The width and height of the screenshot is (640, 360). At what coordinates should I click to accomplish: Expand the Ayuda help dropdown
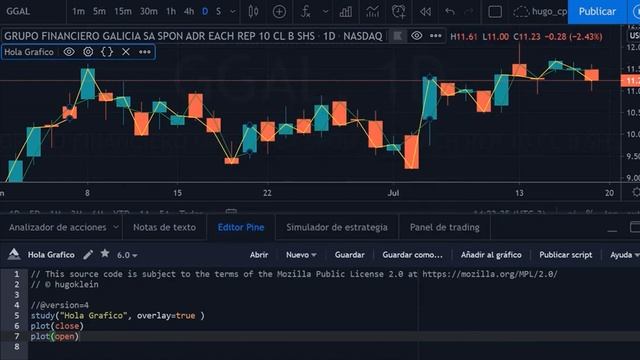click(x=624, y=255)
